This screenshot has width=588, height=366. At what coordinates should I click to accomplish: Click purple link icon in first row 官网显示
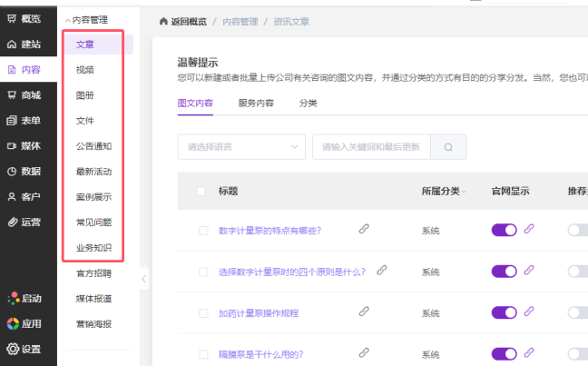(530, 230)
